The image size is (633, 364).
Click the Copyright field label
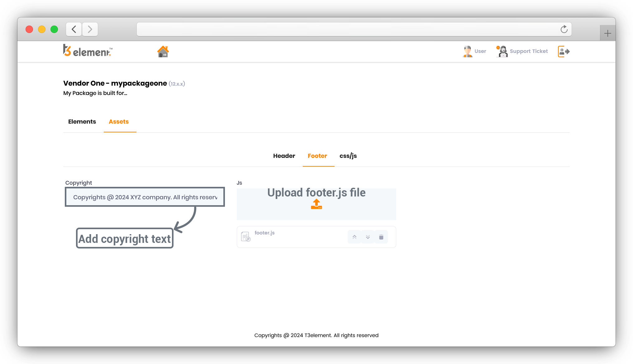79,183
